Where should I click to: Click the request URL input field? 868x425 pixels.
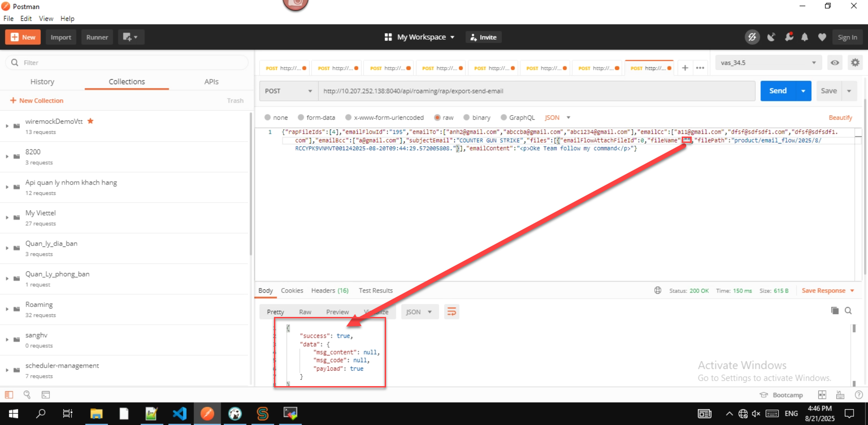536,91
